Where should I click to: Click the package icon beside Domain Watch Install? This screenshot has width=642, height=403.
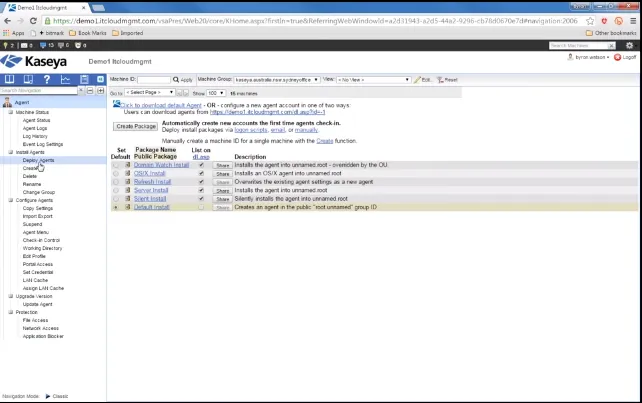128,165
